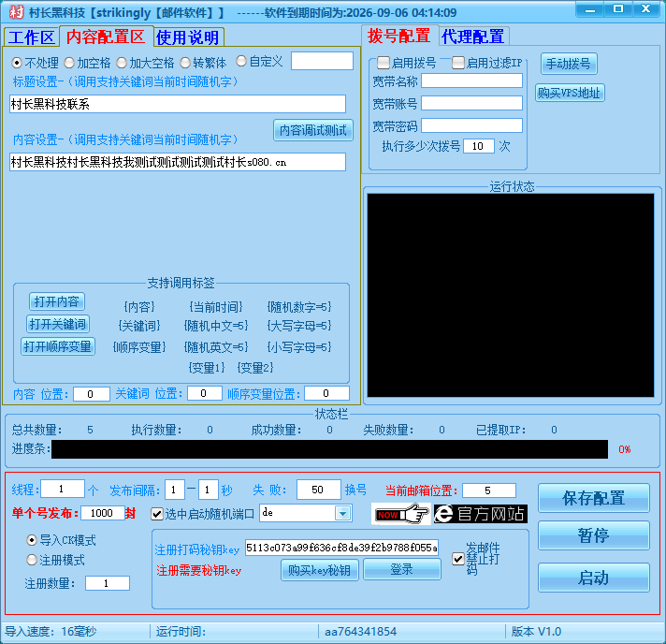Click the 登录 button
666x644 pixels.
click(x=402, y=569)
